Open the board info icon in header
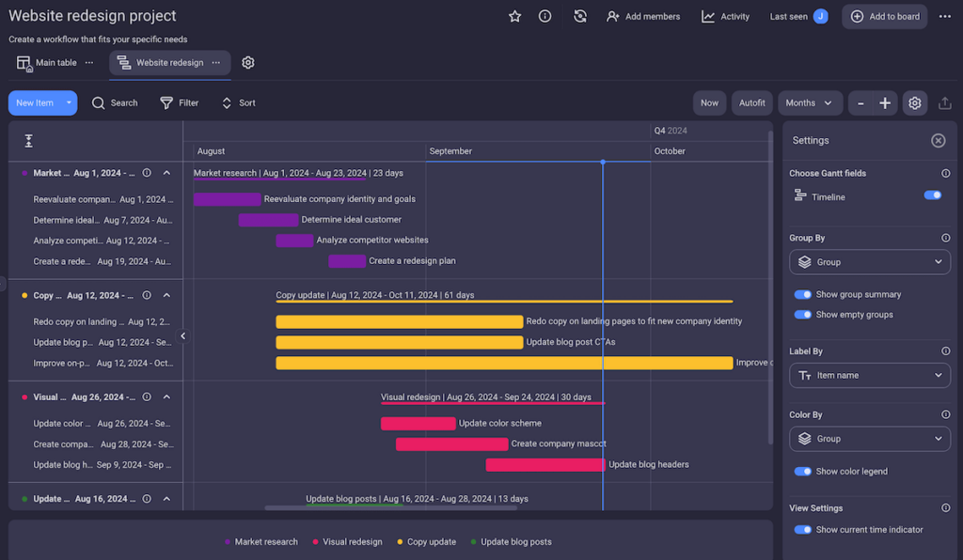 point(545,16)
